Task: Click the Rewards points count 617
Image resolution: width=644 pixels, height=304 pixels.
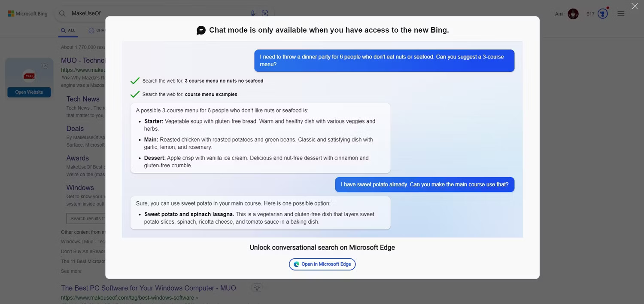Action: [x=590, y=14]
